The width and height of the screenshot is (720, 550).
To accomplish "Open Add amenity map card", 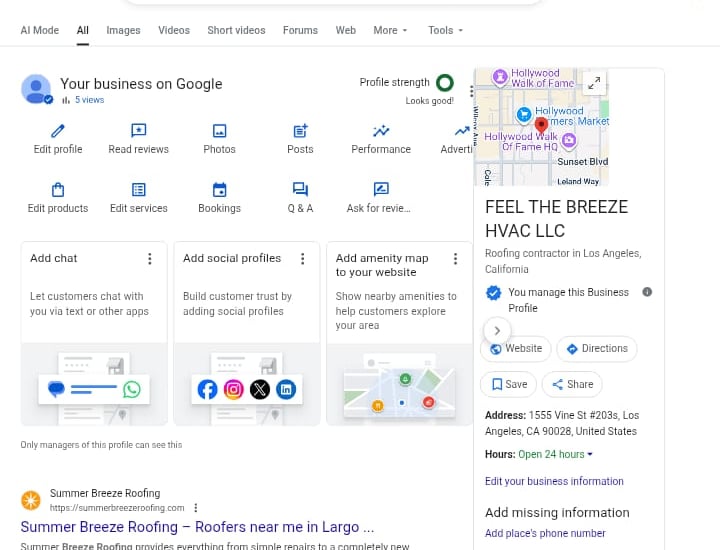I will click(399, 334).
